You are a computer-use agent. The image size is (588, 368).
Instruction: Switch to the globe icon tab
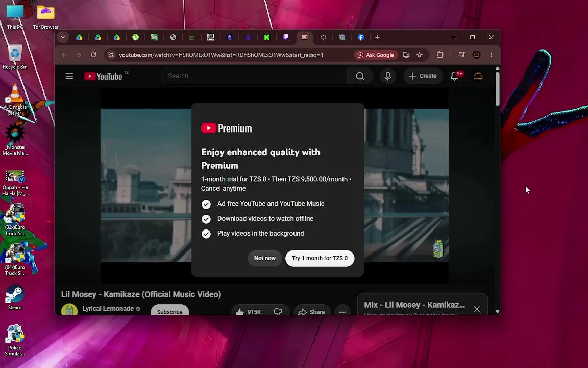click(x=173, y=37)
